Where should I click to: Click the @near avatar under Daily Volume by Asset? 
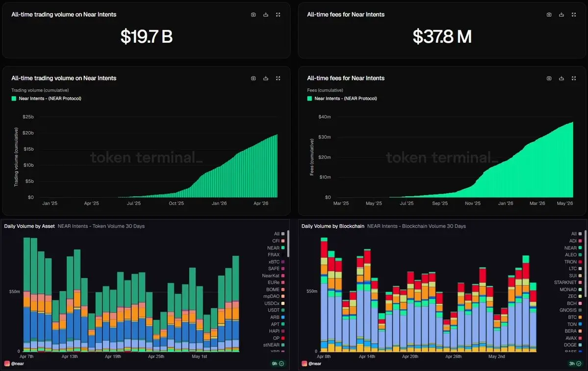tap(7, 364)
